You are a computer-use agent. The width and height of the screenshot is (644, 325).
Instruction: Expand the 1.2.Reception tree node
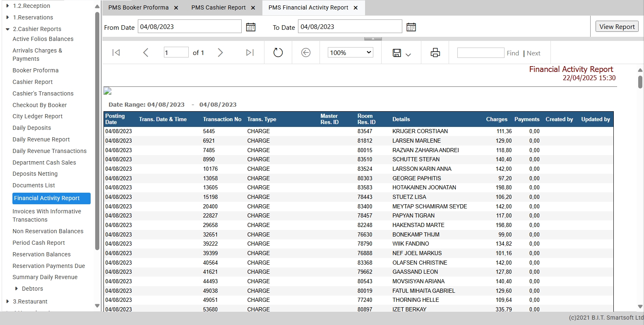[x=8, y=6]
